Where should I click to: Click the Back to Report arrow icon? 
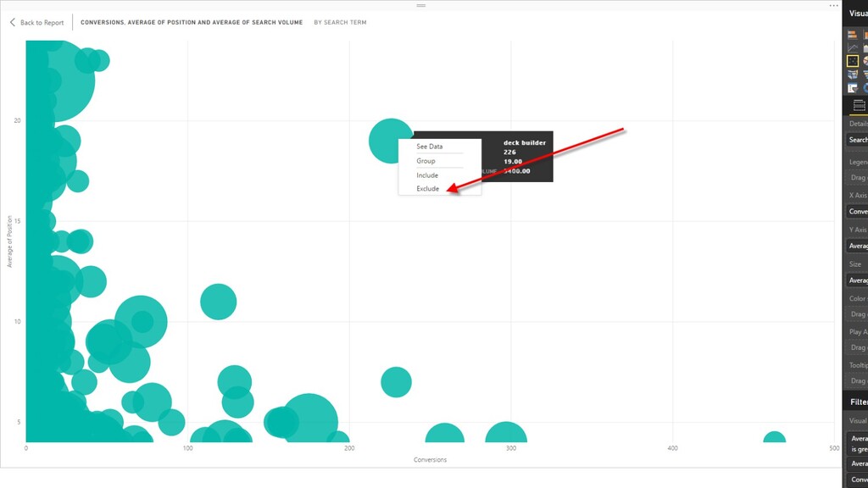13,22
